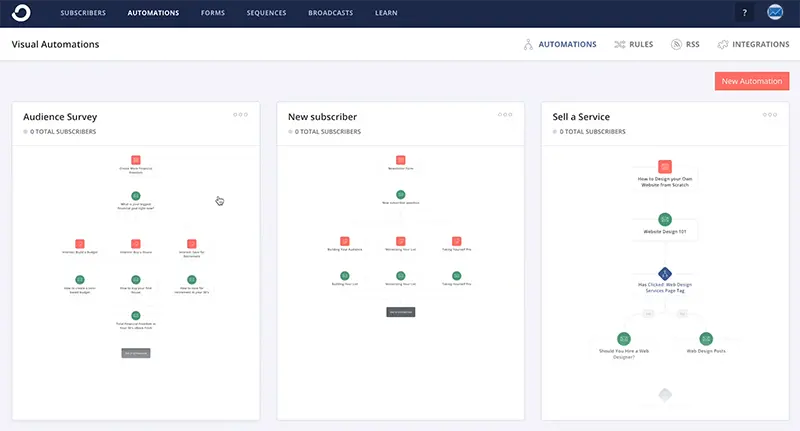Select the Interest: Save for Retirement node
This screenshot has height=431, width=800.
192,244
